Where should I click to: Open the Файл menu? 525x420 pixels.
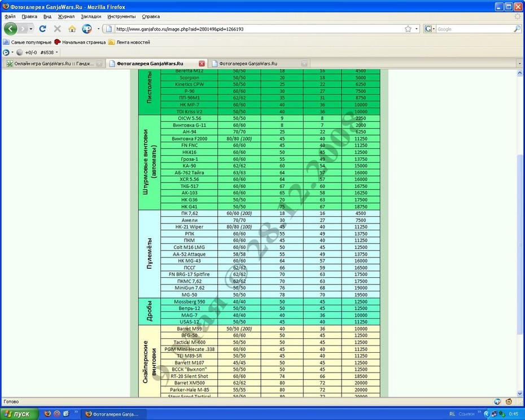[x=10, y=16]
